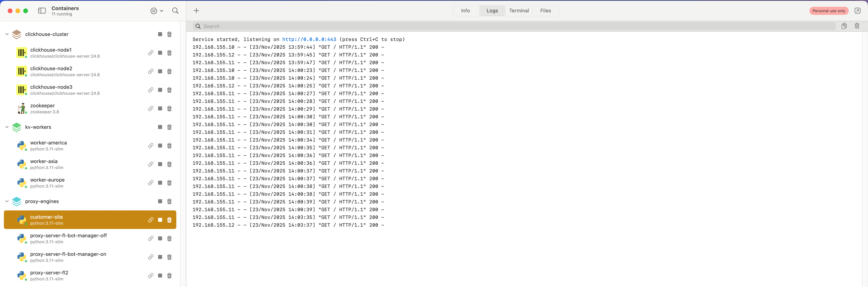Screen dimensions: 868x287
Task: Click the copy logs icon
Action: pos(844,26)
